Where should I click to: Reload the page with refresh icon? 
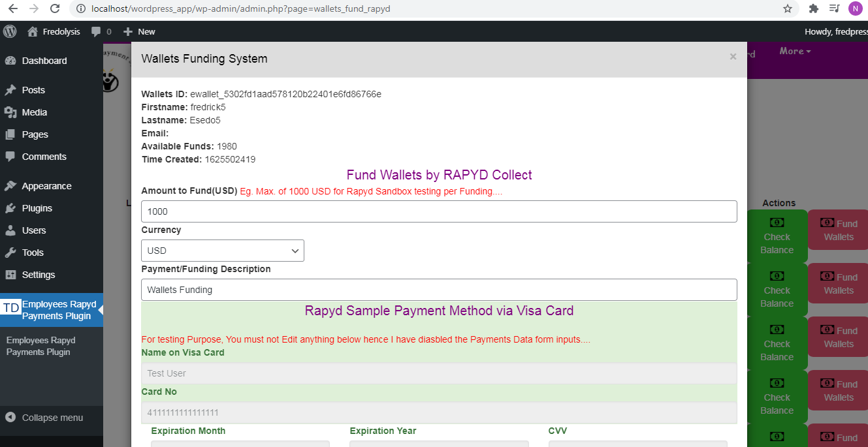(56, 9)
